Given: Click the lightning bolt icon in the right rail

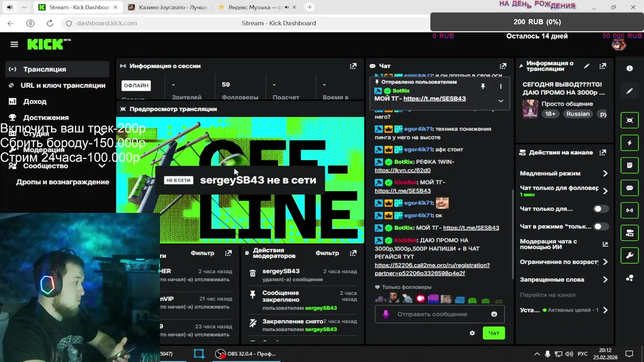Looking at the screenshot, I should coord(629,143).
